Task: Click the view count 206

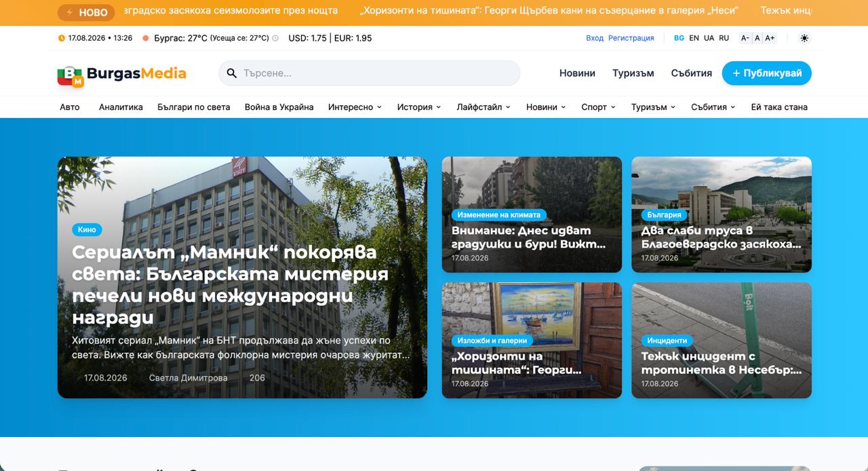Action: (x=257, y=378)
